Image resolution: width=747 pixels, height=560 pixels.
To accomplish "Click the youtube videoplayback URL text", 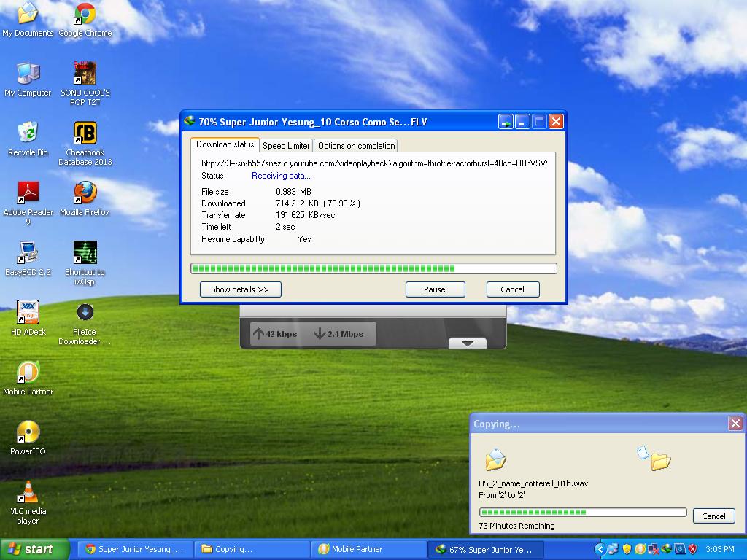I will coord(374,163).
